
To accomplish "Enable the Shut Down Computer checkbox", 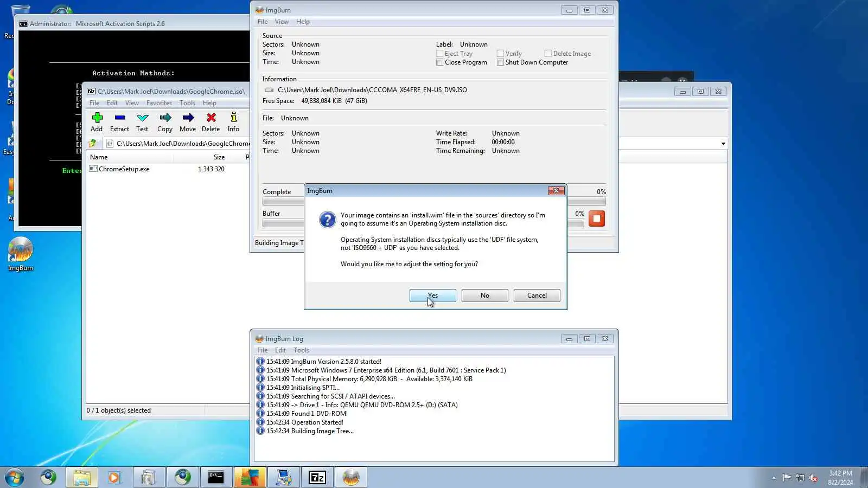I will tap(500, 62).
